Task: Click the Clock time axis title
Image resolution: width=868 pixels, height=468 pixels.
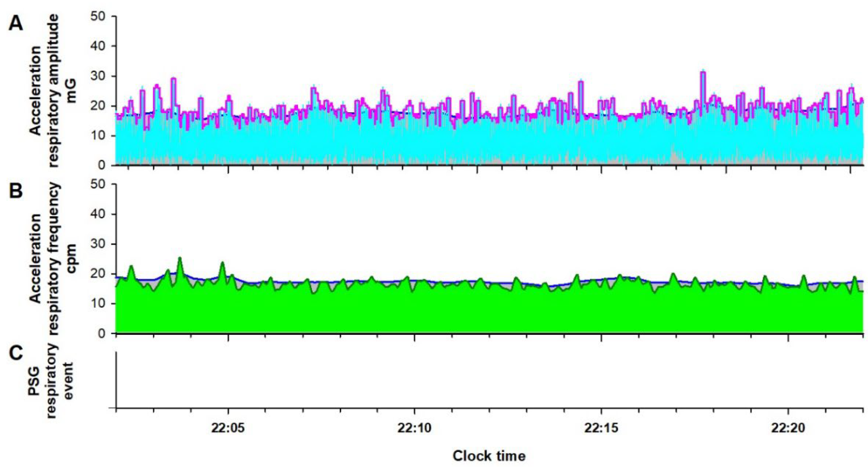Action: [x=489, y=456]
